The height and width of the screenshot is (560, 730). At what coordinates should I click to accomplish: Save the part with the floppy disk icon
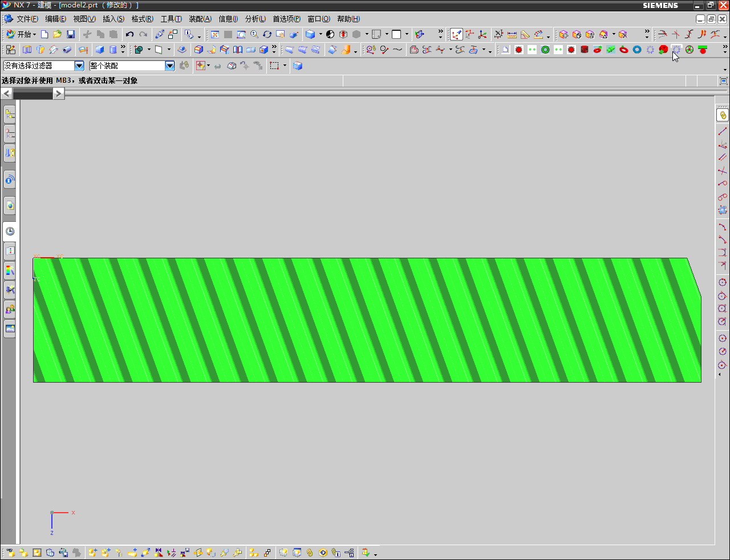point(71,34)
